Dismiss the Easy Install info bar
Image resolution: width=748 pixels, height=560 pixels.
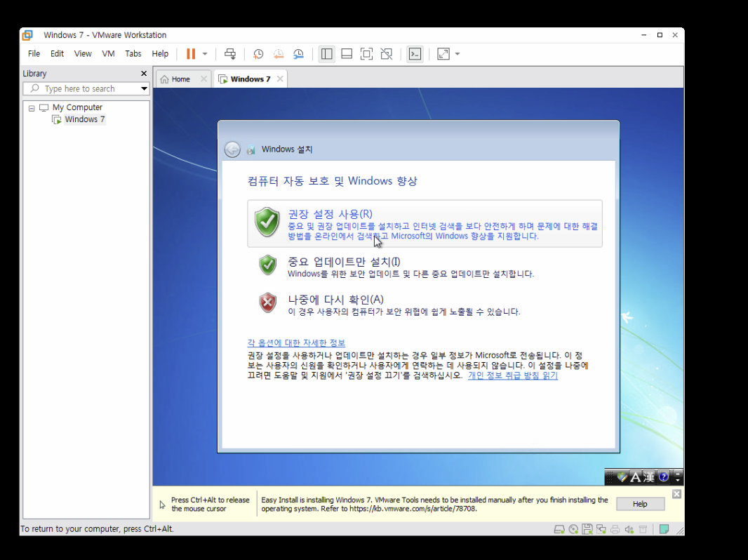676,494
